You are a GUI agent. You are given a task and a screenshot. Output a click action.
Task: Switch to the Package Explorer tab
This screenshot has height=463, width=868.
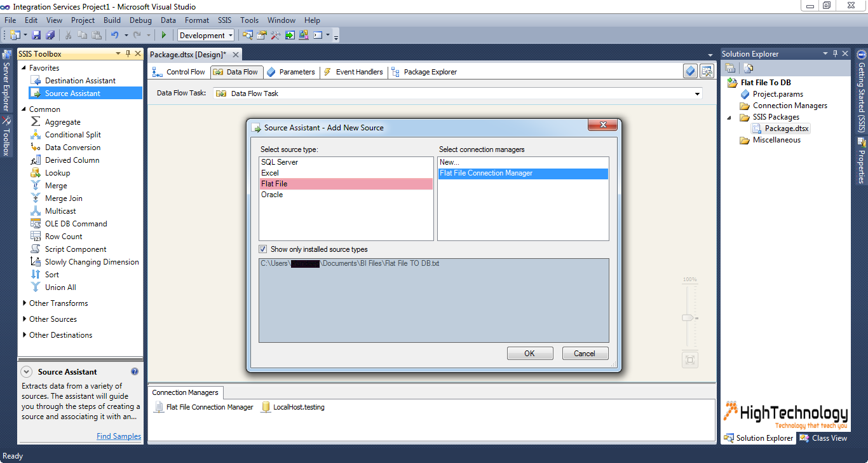click(424, 72)
